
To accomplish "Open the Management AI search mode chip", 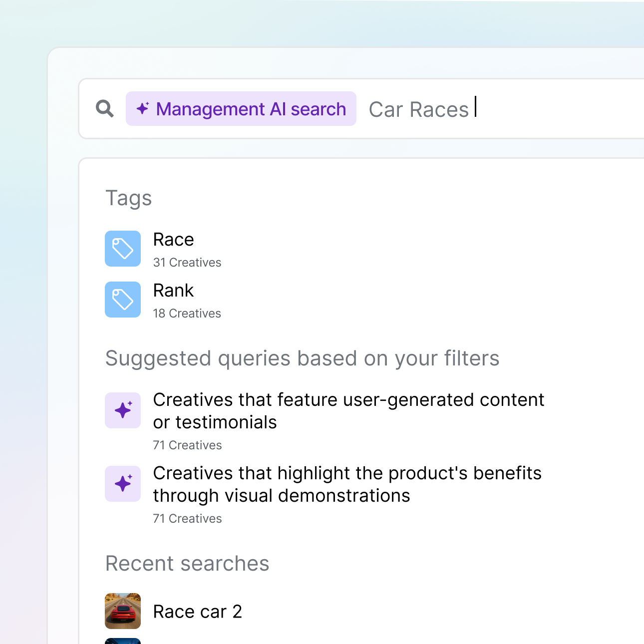I will tap(241, 108).
